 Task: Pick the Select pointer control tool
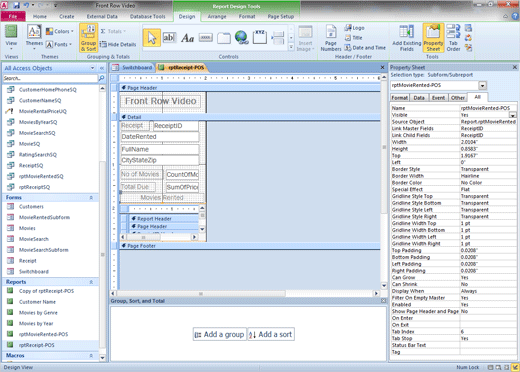(x=152, y=38)
